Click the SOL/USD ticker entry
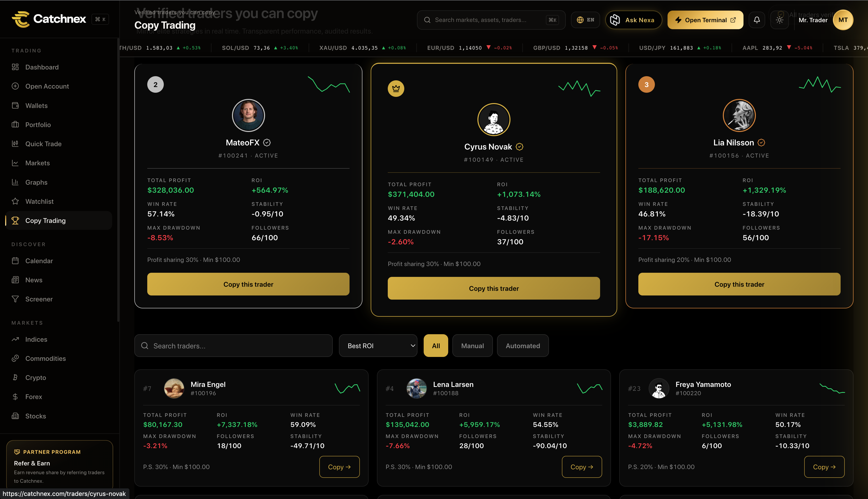This screenshot has height=499, width=868. click(260, 48)
